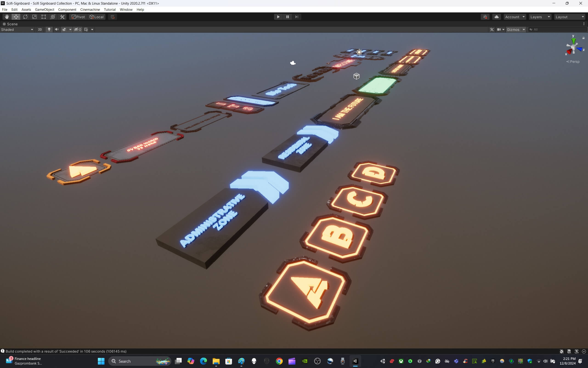Click directional light sun gizmo

pos(359,52)
